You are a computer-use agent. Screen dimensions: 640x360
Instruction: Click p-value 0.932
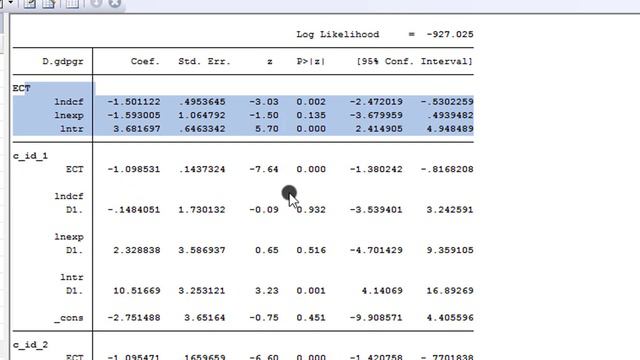click(311, 210)
